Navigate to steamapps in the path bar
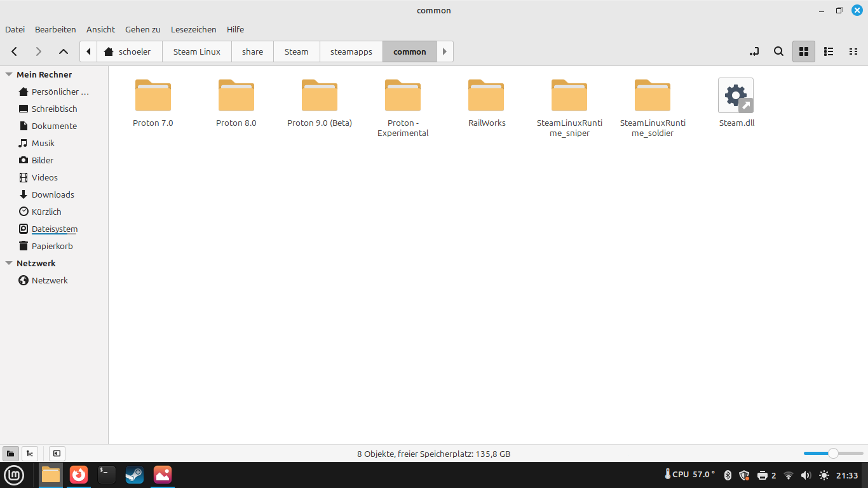868x488 pixels. (x=351, y=51)
